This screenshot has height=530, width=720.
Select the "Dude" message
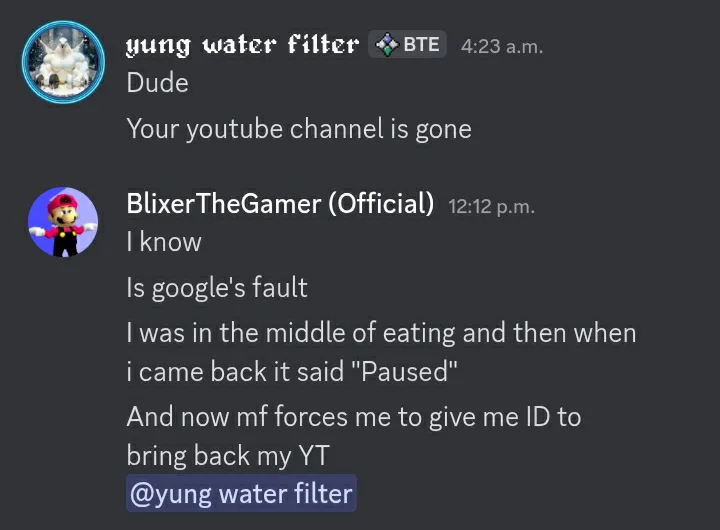(157, 83)
